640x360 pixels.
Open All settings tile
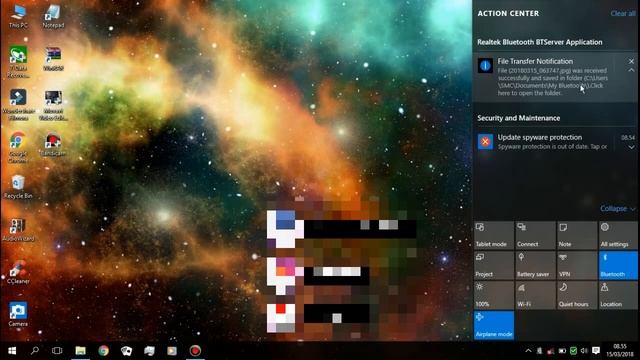pos(618,235)
